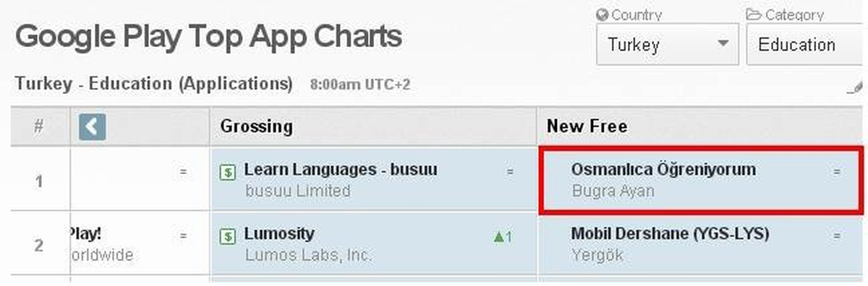
Task: Click the dollar icon beside Lumosity
Action: point(227,236)
